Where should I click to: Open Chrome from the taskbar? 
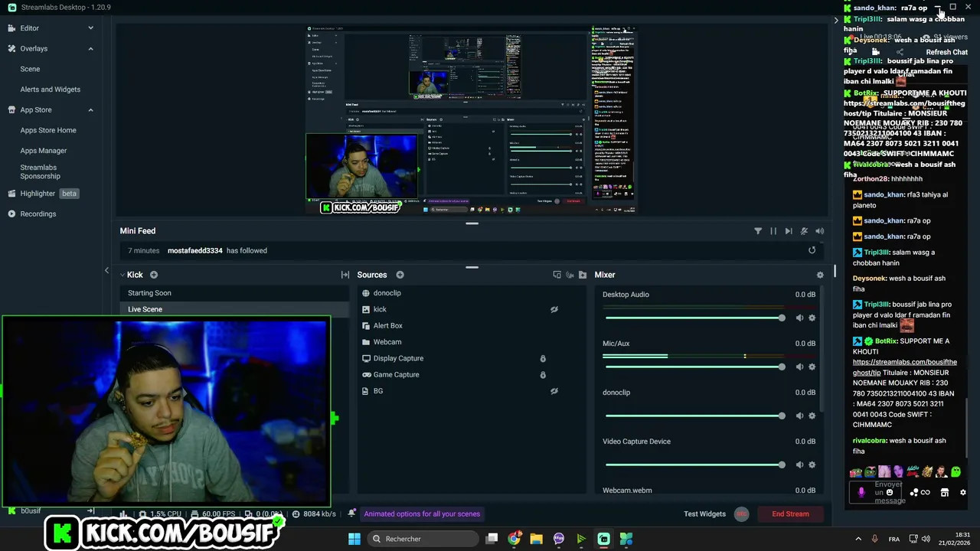(514, 539)
